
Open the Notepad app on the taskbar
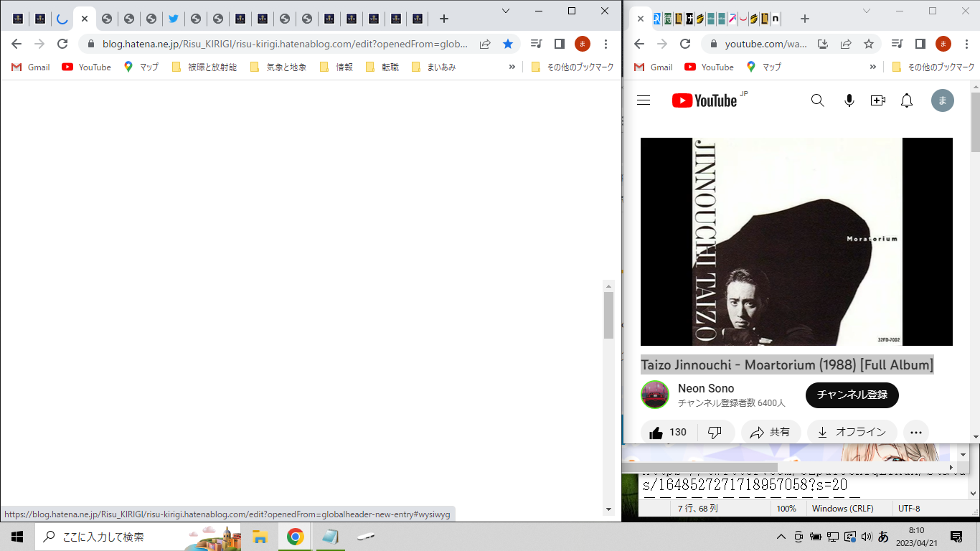tap(330, 537)
